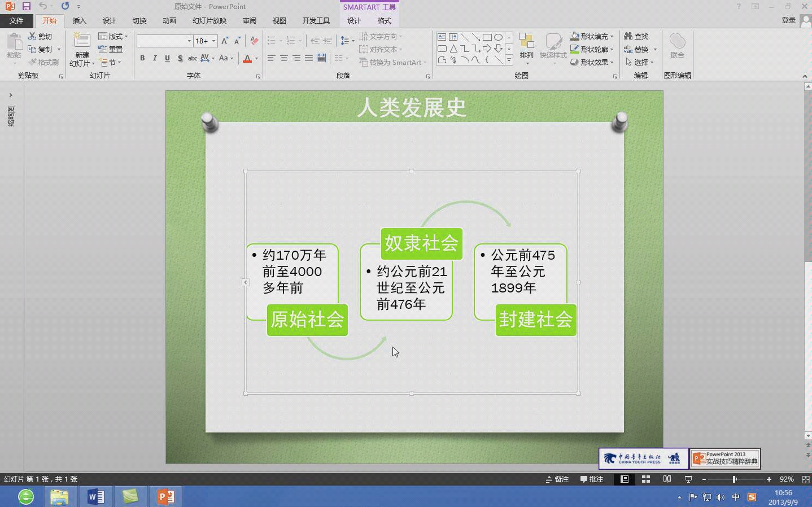Viewport: 812px width, 507px height.
Task: Click zoom in plus button
Action: 769,479
